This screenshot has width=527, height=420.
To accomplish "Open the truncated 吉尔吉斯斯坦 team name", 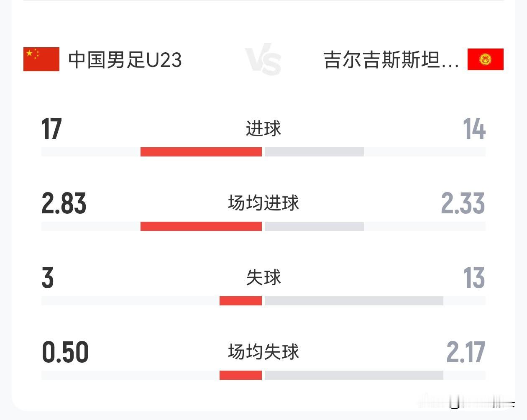I will pos(391,59).
